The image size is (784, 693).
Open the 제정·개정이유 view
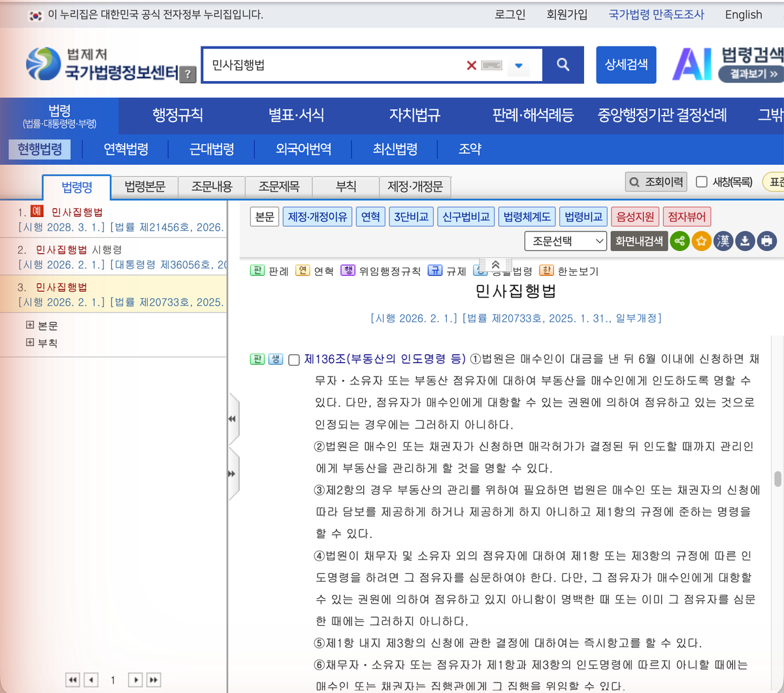[x=318, y=216]
